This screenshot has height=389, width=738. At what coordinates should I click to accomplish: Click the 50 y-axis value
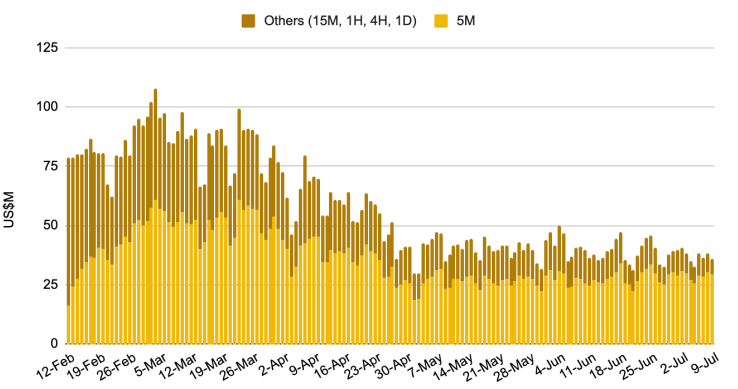[51, 225]
